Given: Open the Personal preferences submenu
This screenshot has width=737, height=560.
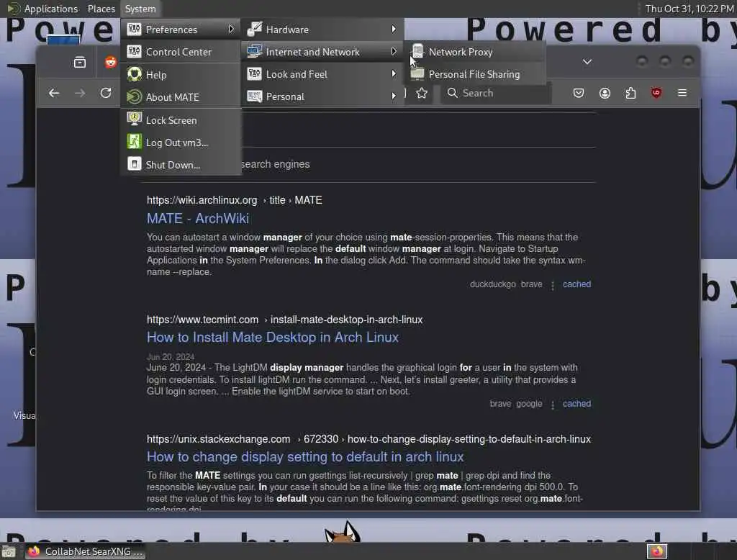Looking at the screenshot, I should pos(322,96).
